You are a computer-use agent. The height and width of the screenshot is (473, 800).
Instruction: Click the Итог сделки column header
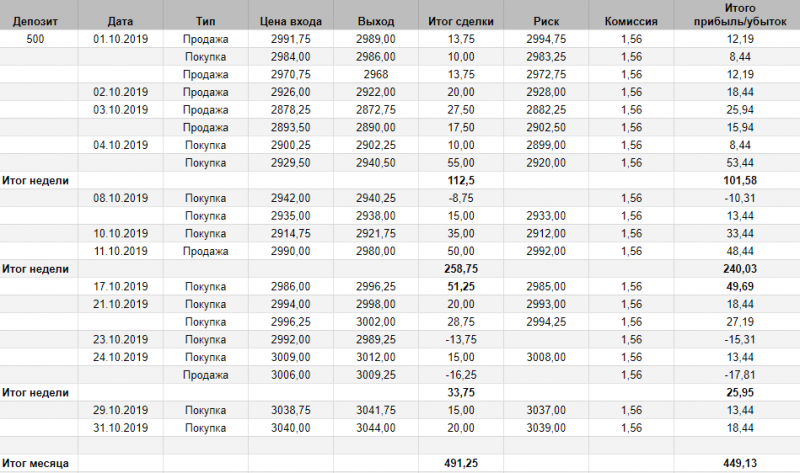point(455,20)
